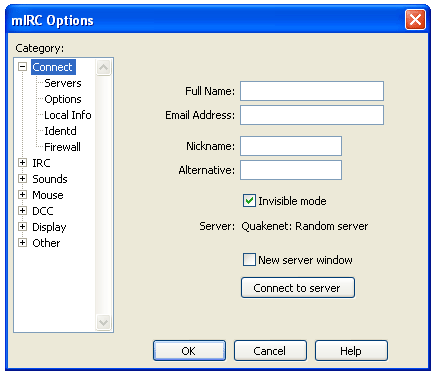The image size is (435, 374).
Task: Open the Servers settings page
Action: (x=63, y=83)
